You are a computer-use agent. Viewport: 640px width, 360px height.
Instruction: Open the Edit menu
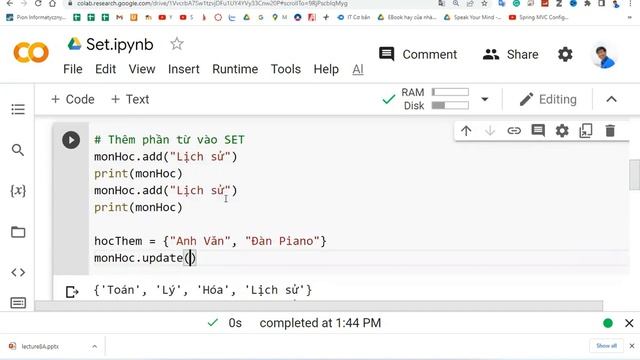pyautogui.click(x=105, y=69)
